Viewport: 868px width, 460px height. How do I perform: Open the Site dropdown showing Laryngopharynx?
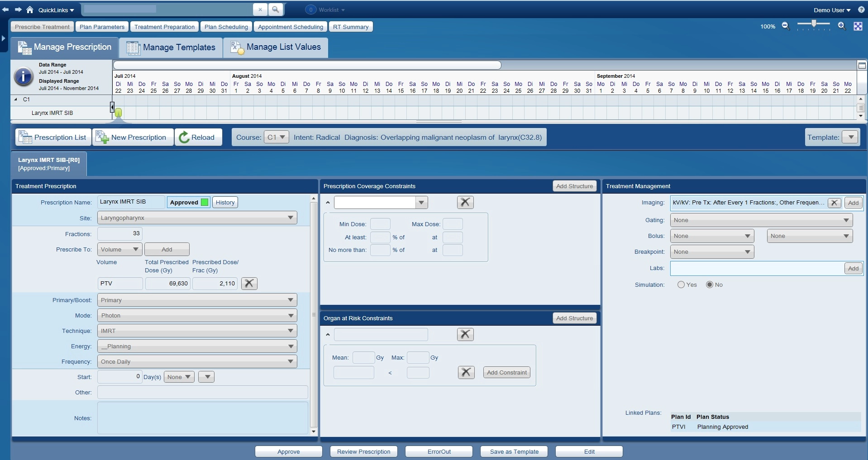(197, 218)
